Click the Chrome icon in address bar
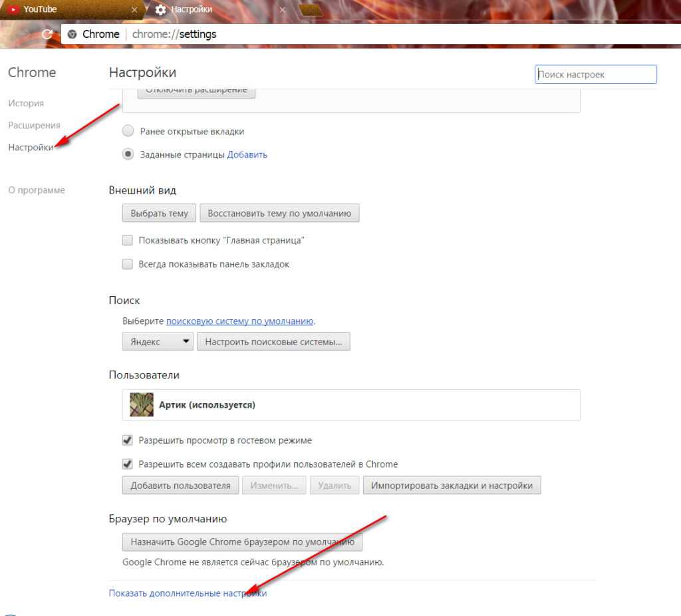Image resolution: width=681 pixels, height=616 pixels. click(72, 34)
